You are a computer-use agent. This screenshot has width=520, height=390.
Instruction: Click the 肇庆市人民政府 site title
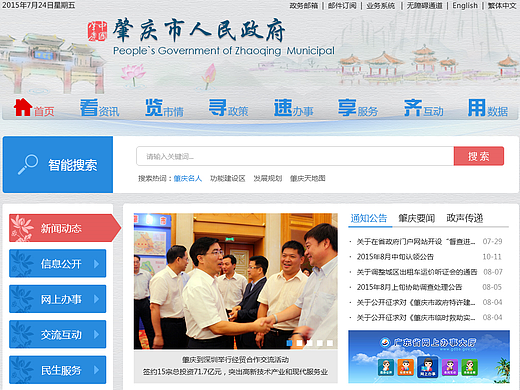pyautogui.click(x=198, y=30)
